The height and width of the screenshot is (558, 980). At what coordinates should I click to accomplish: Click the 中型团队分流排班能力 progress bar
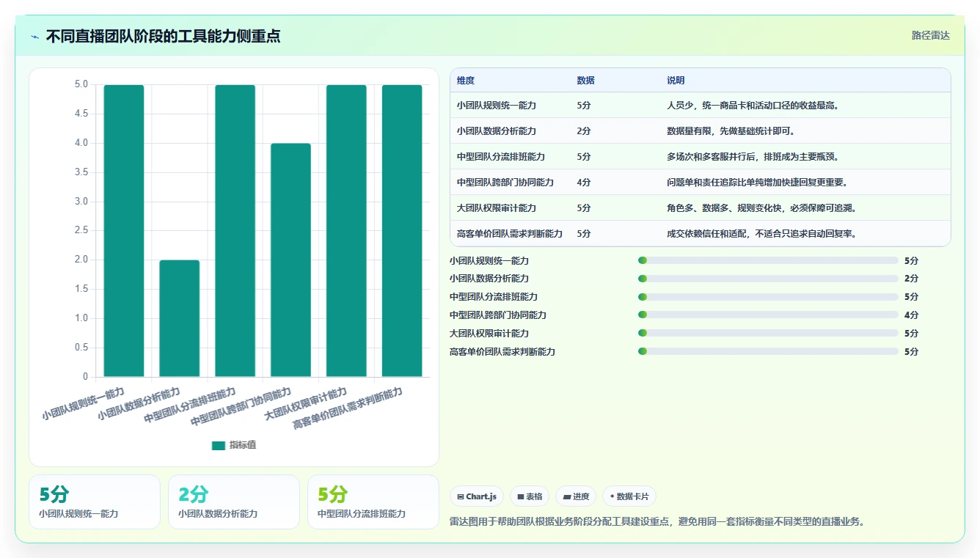(x=768, y=297)
